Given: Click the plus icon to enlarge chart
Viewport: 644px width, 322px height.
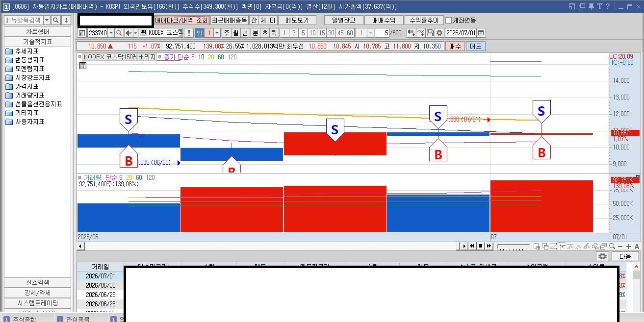Looking at the screenshot, I should 629,246.
